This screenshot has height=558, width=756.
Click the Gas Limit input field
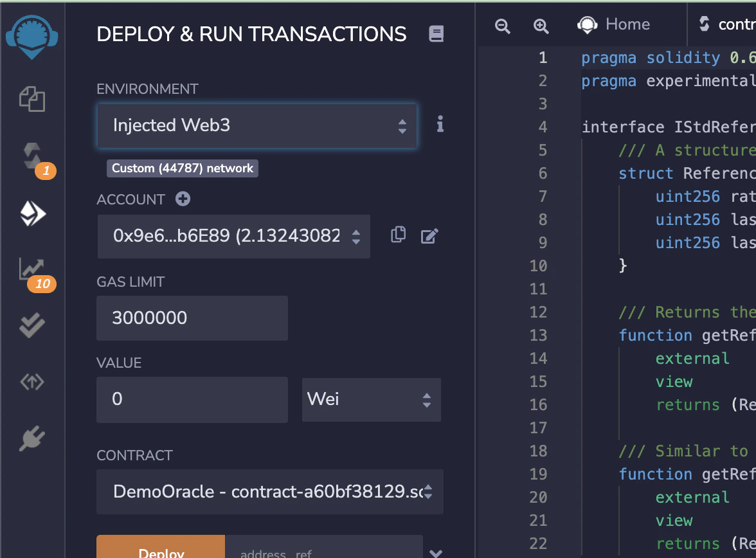(192, 318)
